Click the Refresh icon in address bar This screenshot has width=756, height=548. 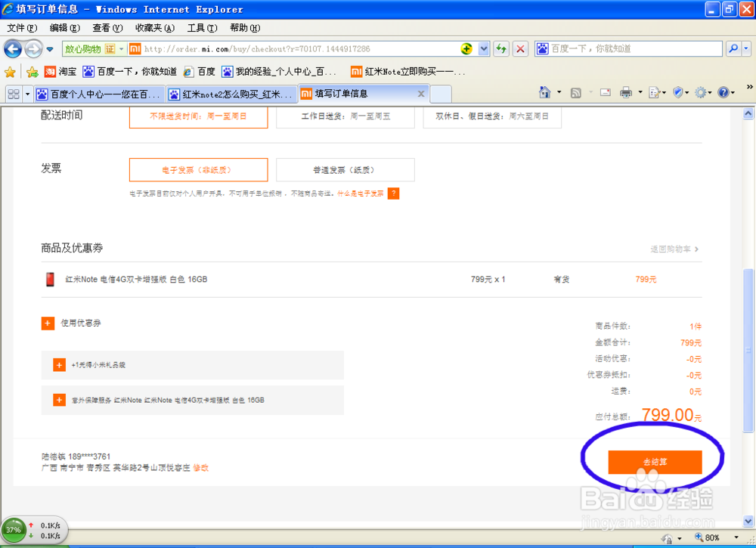click(501, 48)
